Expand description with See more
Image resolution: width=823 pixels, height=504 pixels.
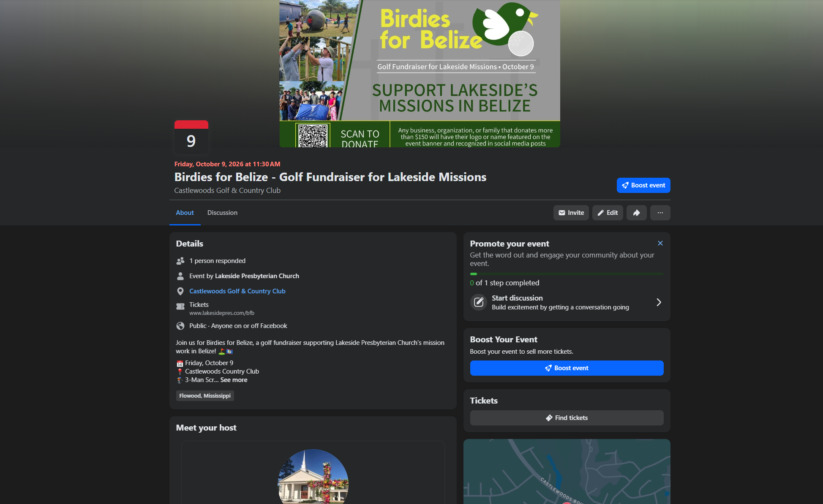[x=234, y=380]
